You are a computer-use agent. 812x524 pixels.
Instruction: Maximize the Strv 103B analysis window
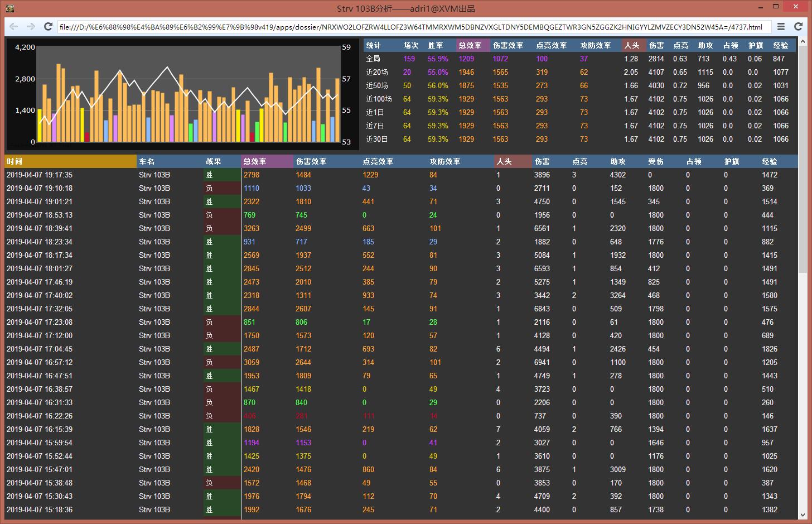point(776,7)
